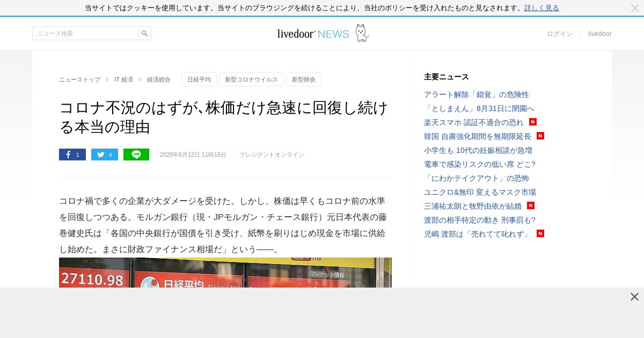Click the magnifier search icon button
644x338 pixels.
(x=144, y=33)
